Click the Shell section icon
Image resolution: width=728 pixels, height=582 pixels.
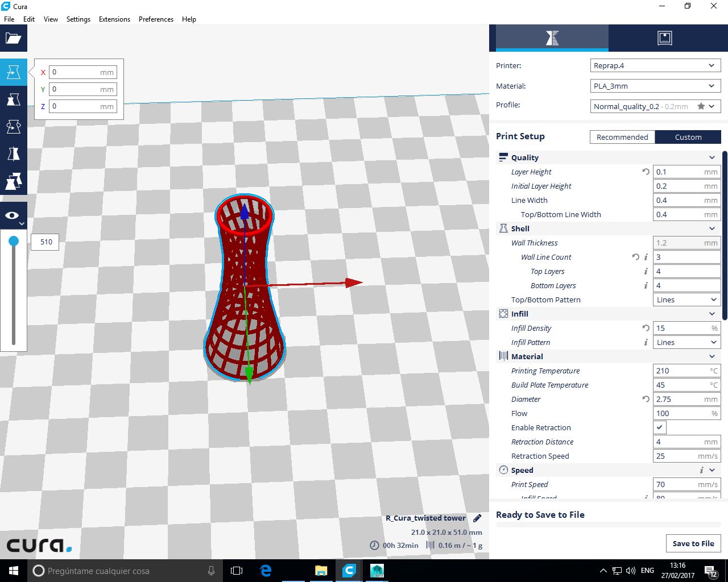point(503,228)
